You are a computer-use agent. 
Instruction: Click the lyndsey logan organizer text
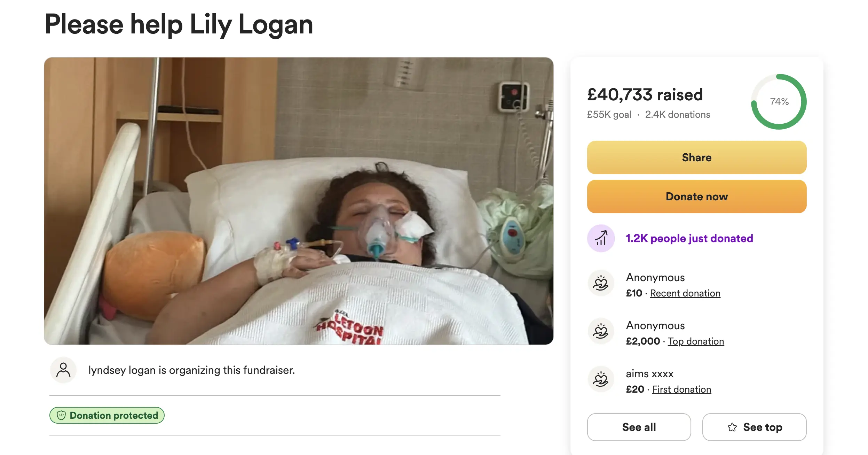point(191,370)
